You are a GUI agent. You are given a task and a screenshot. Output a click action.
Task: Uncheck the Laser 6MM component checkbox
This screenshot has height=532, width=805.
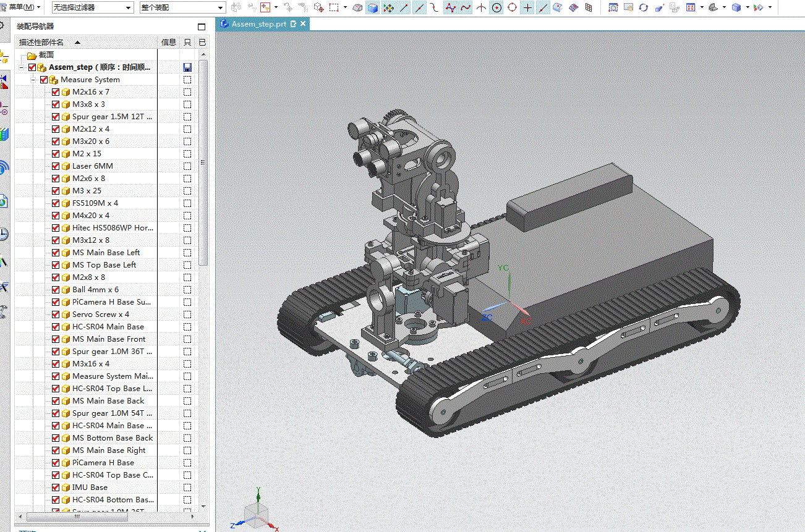(56, 166)
